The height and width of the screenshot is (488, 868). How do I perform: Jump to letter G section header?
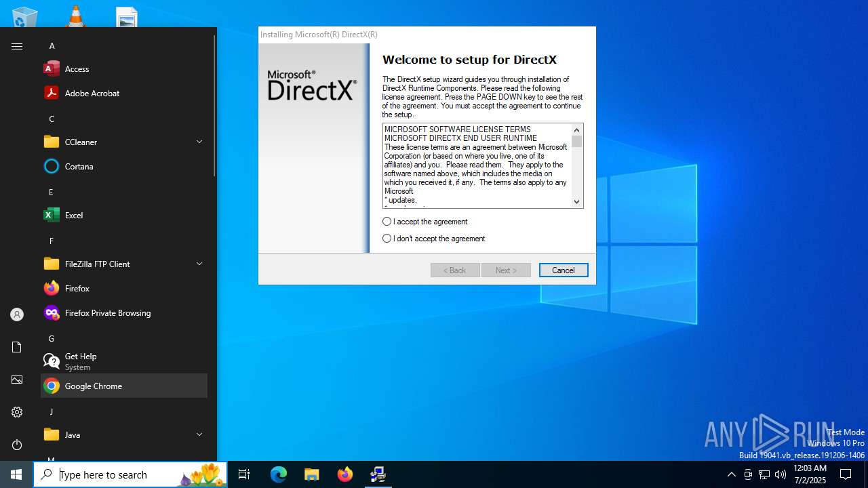(51, 338)
